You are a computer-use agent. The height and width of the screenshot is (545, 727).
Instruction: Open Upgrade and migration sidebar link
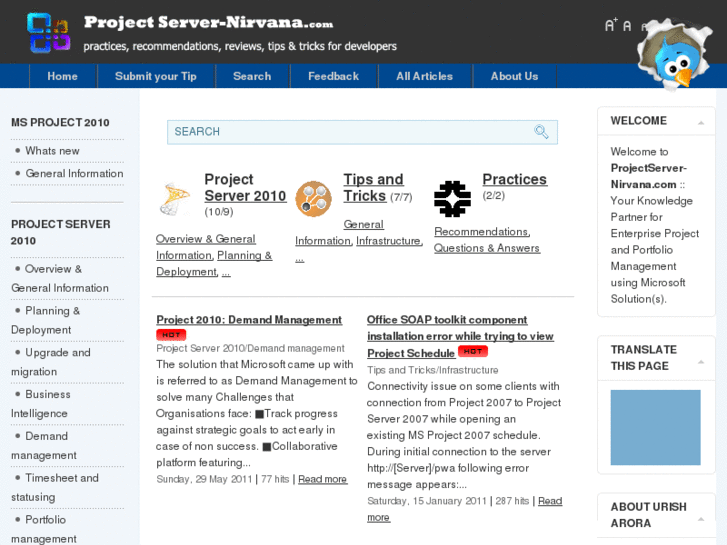pyautogui.click(x=51, y=362)
